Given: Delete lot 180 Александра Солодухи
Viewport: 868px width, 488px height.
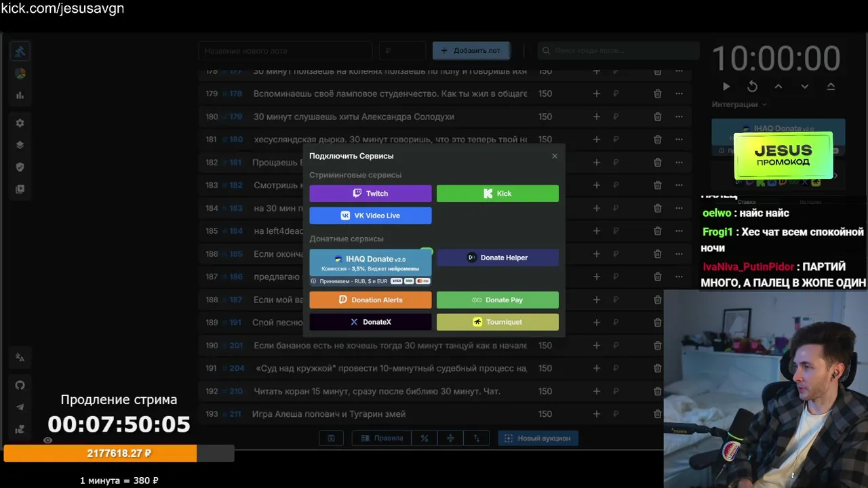Looking at the screenshot, I should pyautogui.click(x=657, y=117).
